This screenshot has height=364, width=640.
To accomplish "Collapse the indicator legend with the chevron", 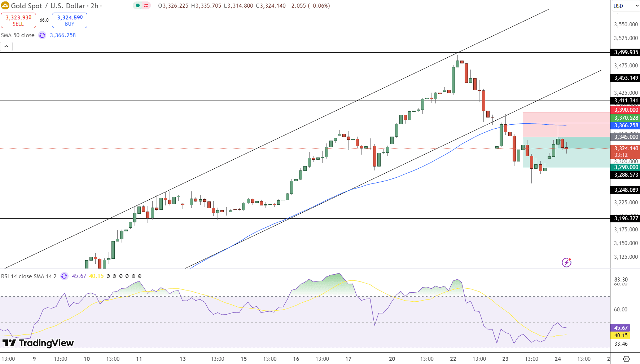I will point(6,46).
